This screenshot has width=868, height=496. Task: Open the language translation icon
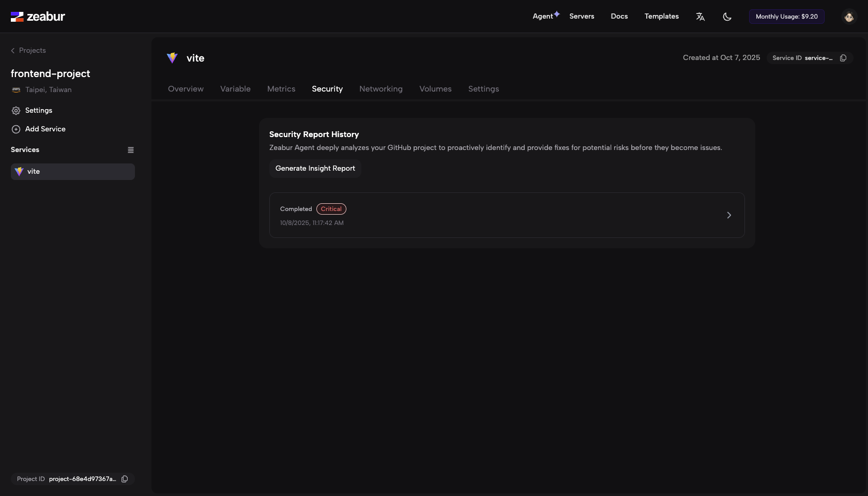tap(701, 17)
